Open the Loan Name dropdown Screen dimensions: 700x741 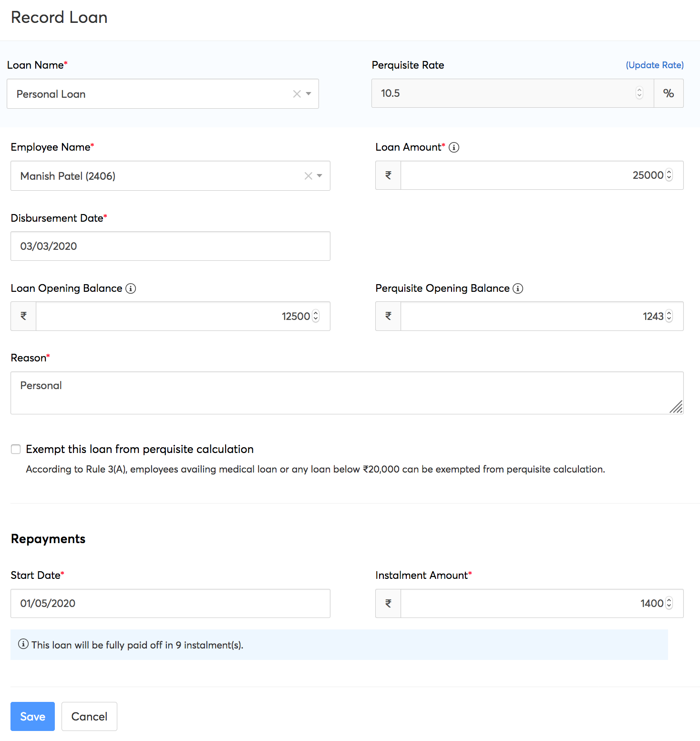[308, 94]
